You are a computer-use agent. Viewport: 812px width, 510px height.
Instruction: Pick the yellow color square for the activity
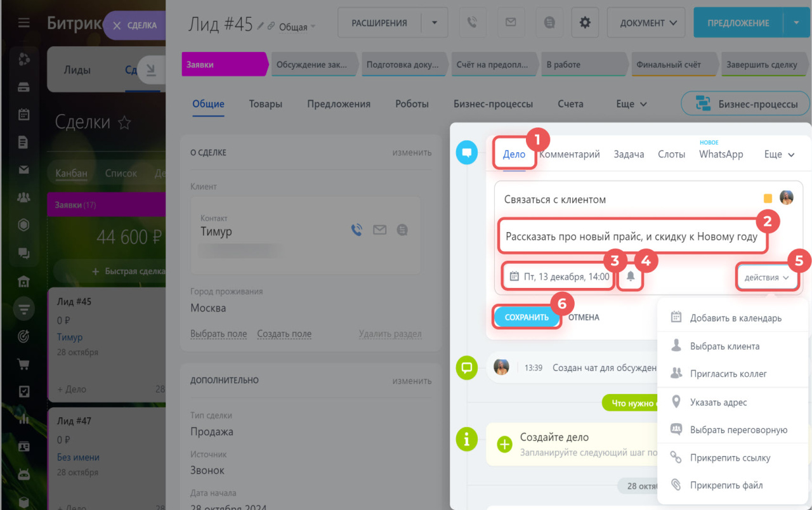(768, 199)
